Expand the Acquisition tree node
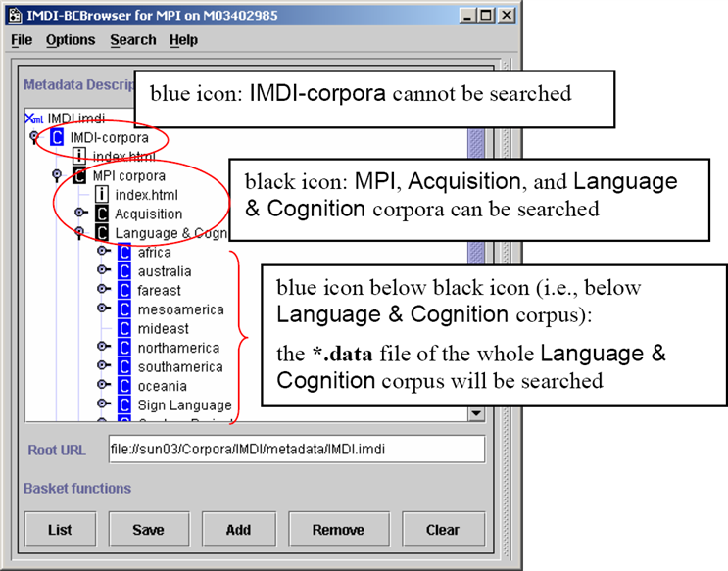This screenshot has width=728, height=571. (x=80, y=213)
